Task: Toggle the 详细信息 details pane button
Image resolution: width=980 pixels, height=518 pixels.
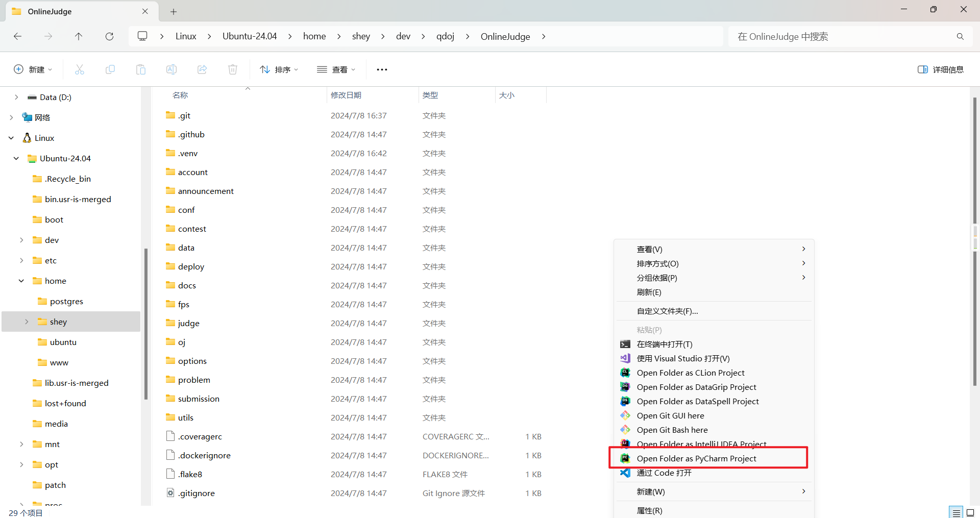Action: pos(940,69)
